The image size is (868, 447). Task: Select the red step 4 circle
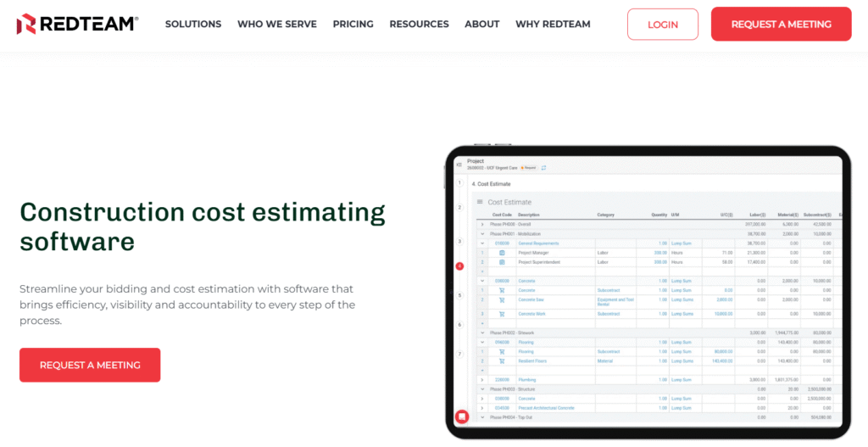459,266
